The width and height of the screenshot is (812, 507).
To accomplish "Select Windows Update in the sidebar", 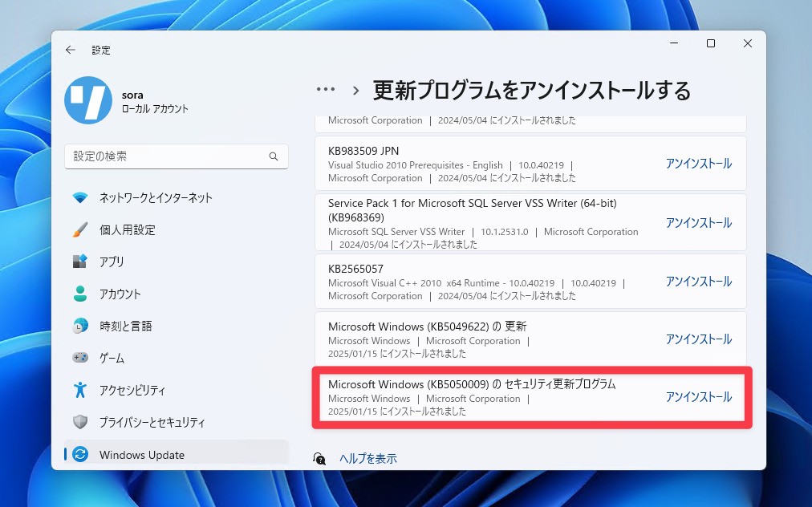I will (x=176, y=454).
